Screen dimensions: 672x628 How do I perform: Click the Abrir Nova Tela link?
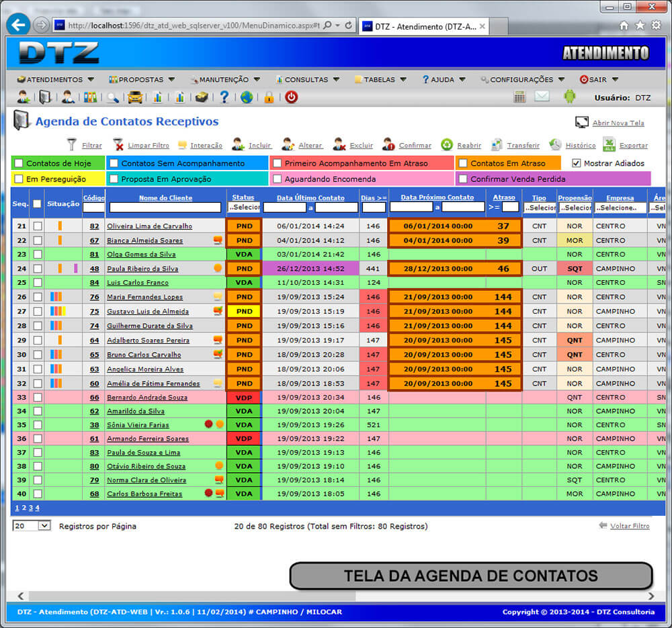(618, 123)
